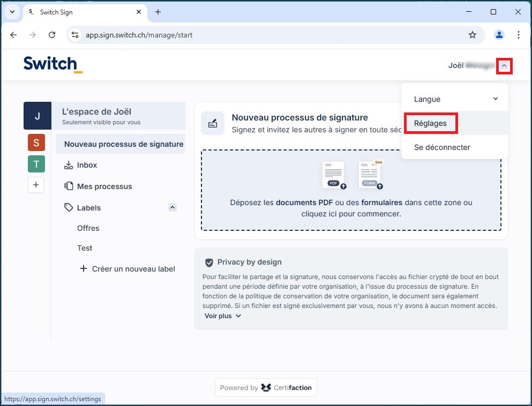
Task: Click the Switch logo in header
Action: point(53,64)
